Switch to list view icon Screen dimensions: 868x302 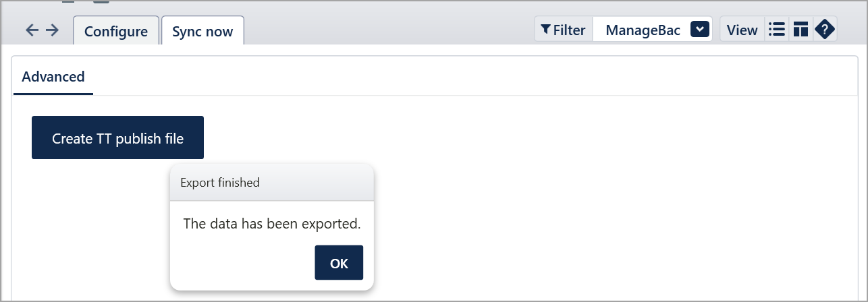tap(777, 30)
